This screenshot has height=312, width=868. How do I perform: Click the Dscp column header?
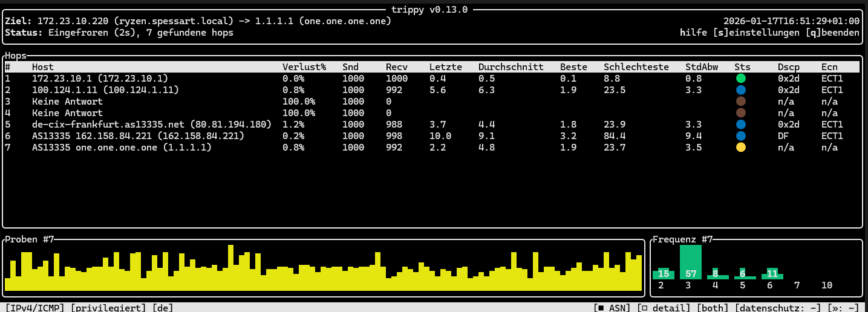(x=789, y=67)
